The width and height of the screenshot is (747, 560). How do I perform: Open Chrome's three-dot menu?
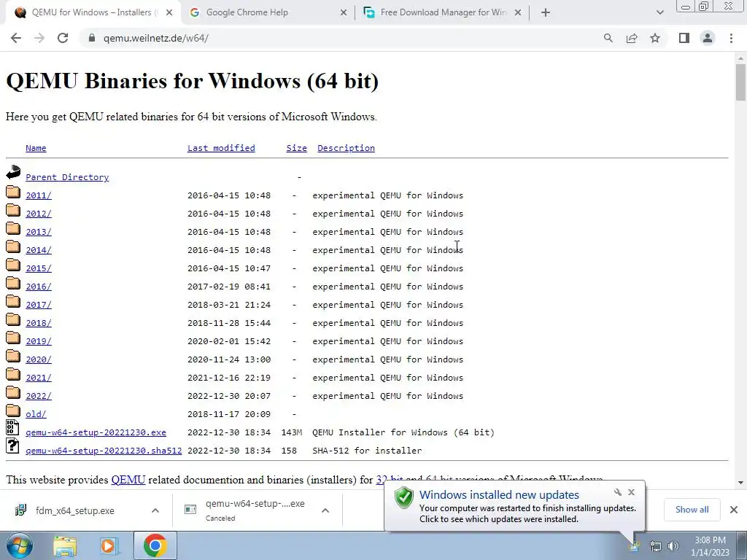[x=731, y=38]
